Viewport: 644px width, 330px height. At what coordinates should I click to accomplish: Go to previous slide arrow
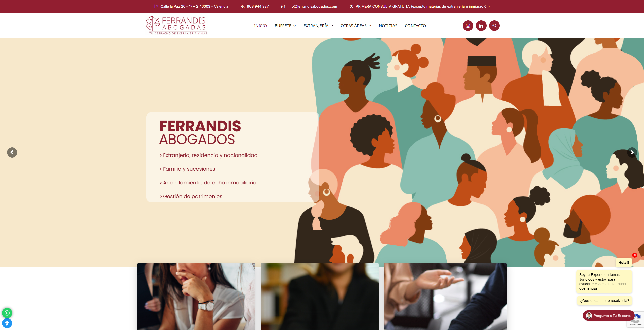point(12,152)
